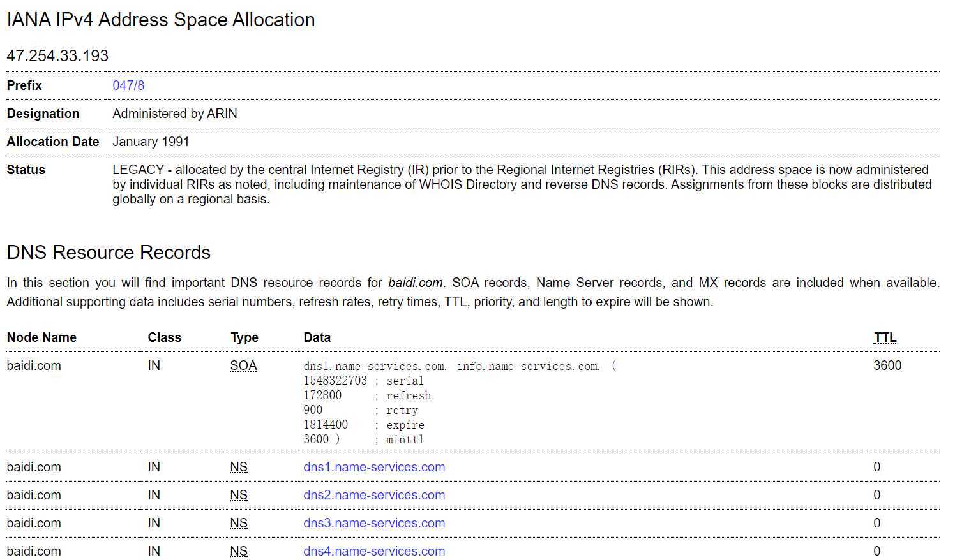This screenshot has height=560, width=955.
Task: Click the 172800 refresh value
Action: pyautogui.click(x=322, y=395)
